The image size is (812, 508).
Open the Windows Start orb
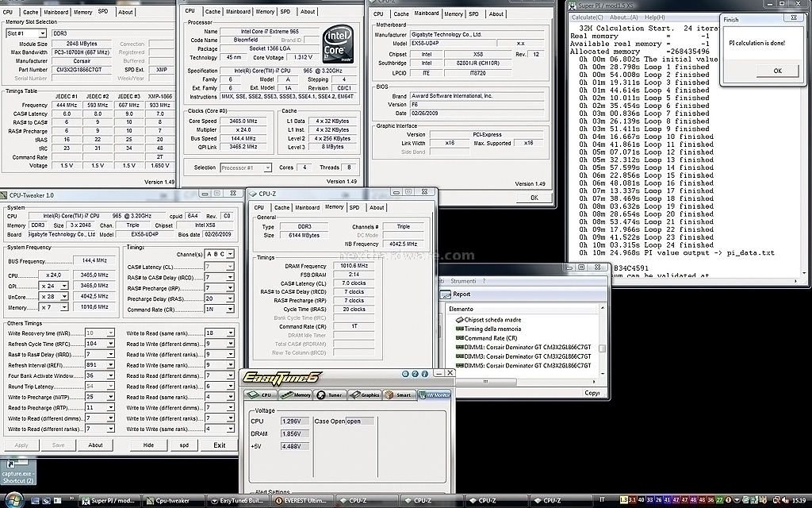13,500
